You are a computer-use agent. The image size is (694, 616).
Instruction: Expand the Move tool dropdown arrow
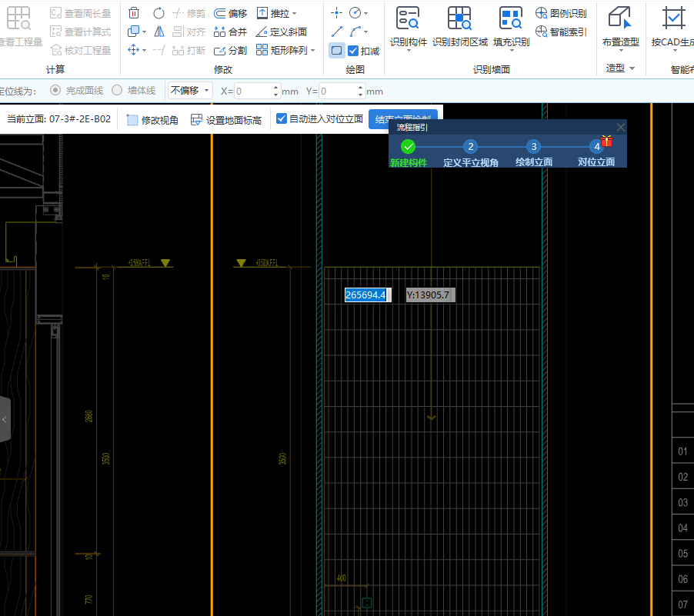point(145,51)
